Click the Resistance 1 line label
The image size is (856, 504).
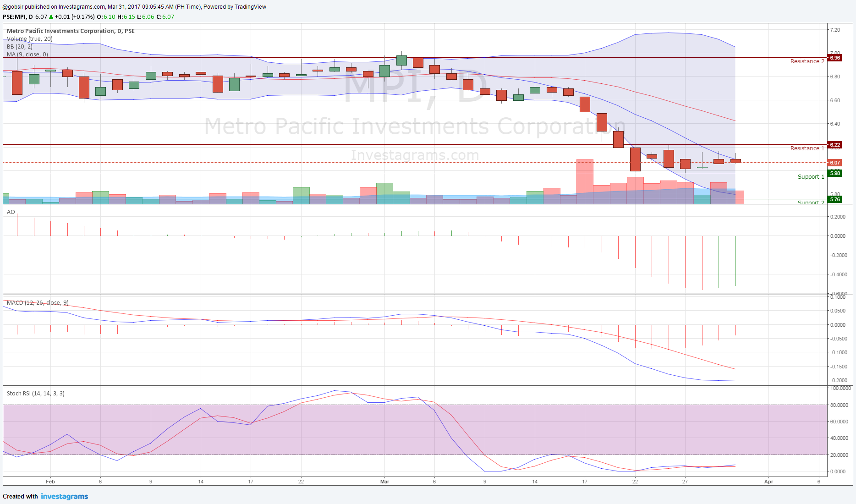807,148
